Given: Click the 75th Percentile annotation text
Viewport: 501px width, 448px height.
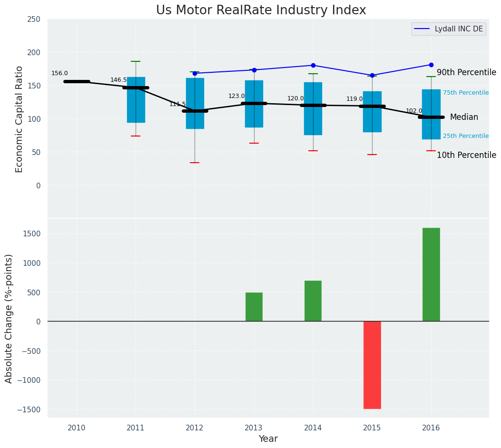Looking at the screenshot, I should click(x=465, y=93).
